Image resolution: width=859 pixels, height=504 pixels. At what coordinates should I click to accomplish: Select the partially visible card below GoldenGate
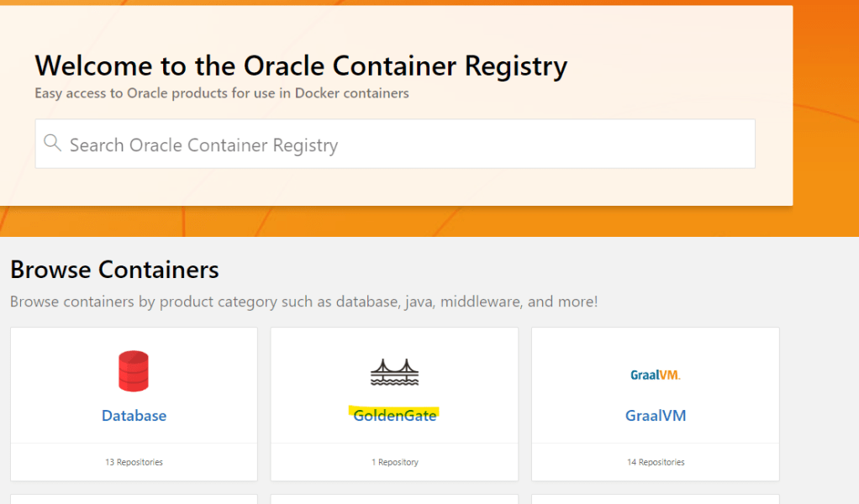click(394, 499)
